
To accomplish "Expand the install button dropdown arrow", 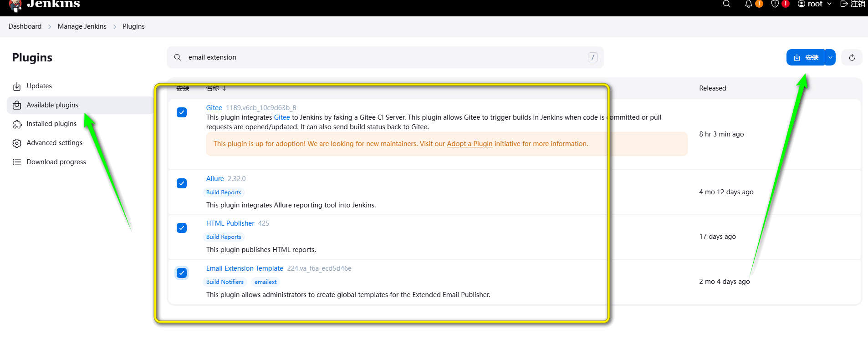I will point(830,57).
